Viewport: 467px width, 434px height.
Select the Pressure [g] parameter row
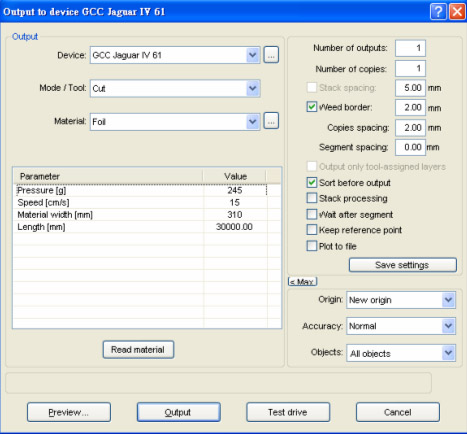pos(141,190)
